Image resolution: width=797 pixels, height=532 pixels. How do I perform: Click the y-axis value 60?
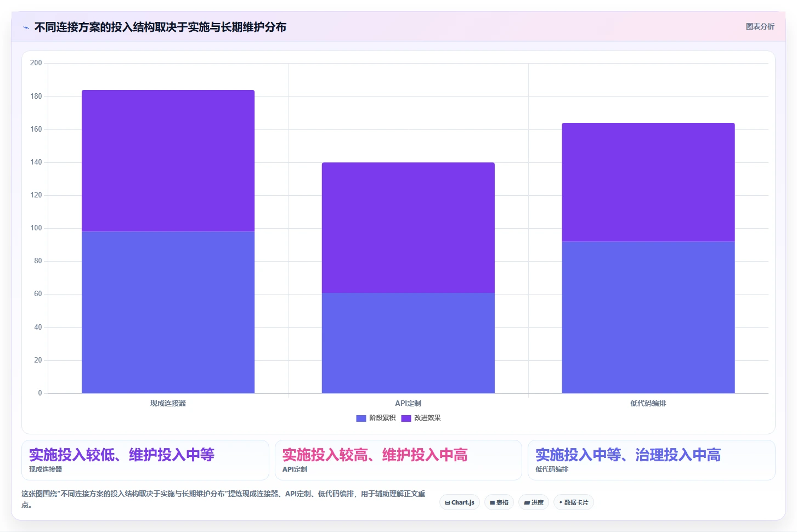(38, 294)
